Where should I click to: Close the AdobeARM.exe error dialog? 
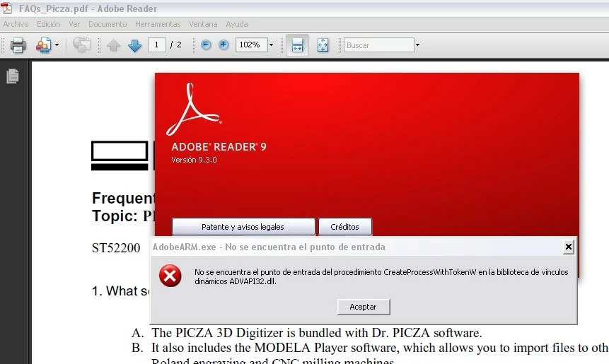coord(568,247)
